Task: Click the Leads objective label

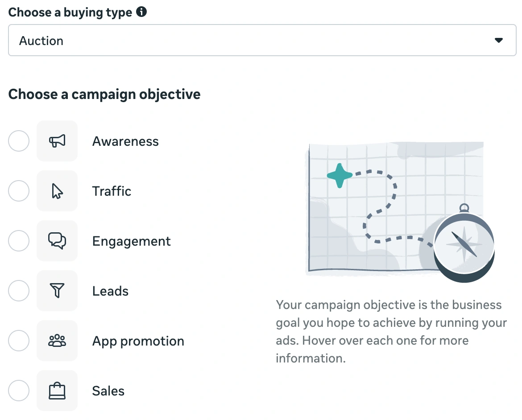Action: coord(110,291)
